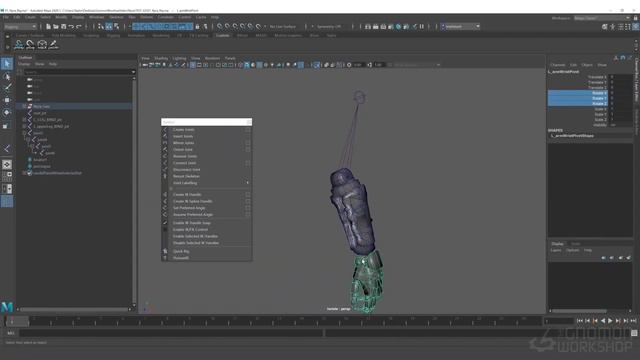Open Shading menu in viewport panel
Screen dimensions: 640x360
point(161,58)
